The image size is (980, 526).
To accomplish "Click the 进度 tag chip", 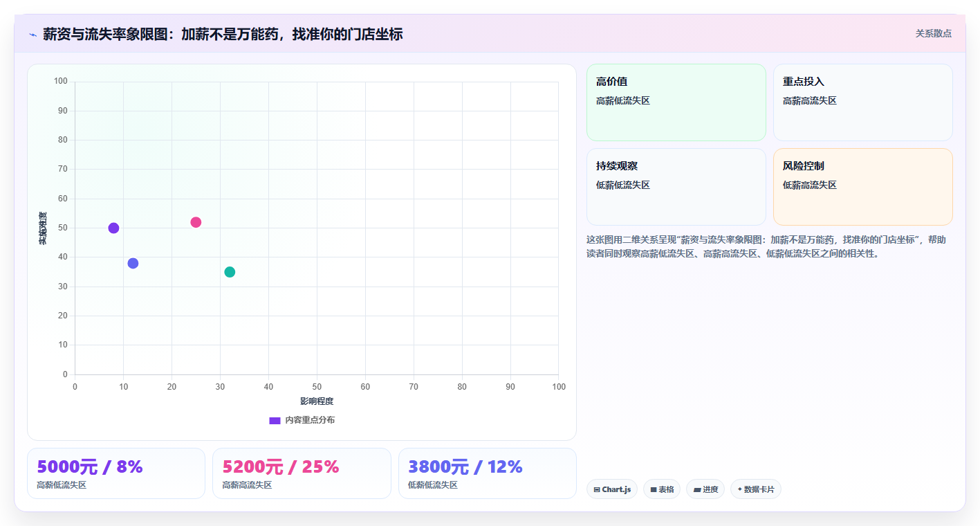I will point(705,489).
